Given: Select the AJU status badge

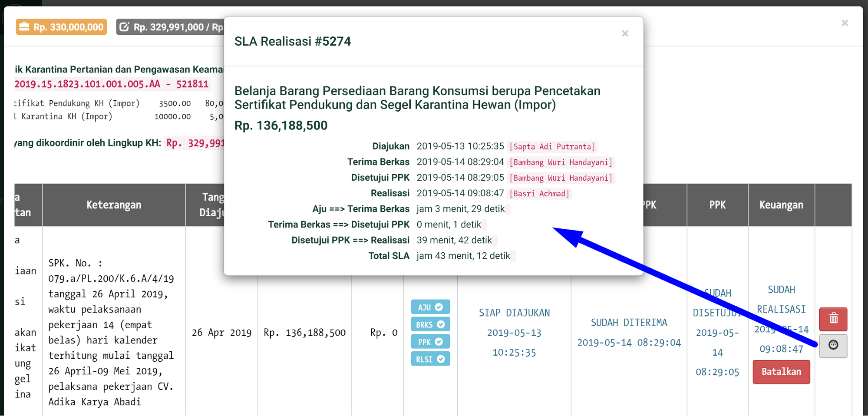Looking at the screenshot, I should coord(430,307).
